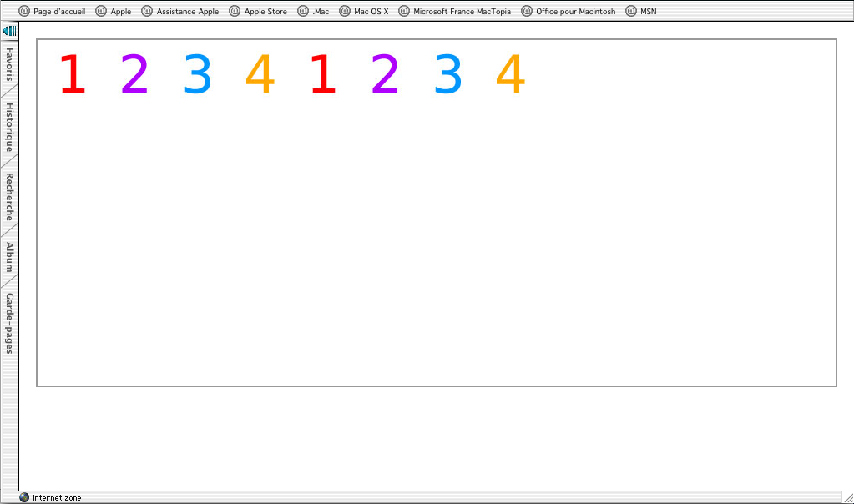854x504 pixels.
Task: Click the globe icon in status bar
Action: (x=24, y=497)
